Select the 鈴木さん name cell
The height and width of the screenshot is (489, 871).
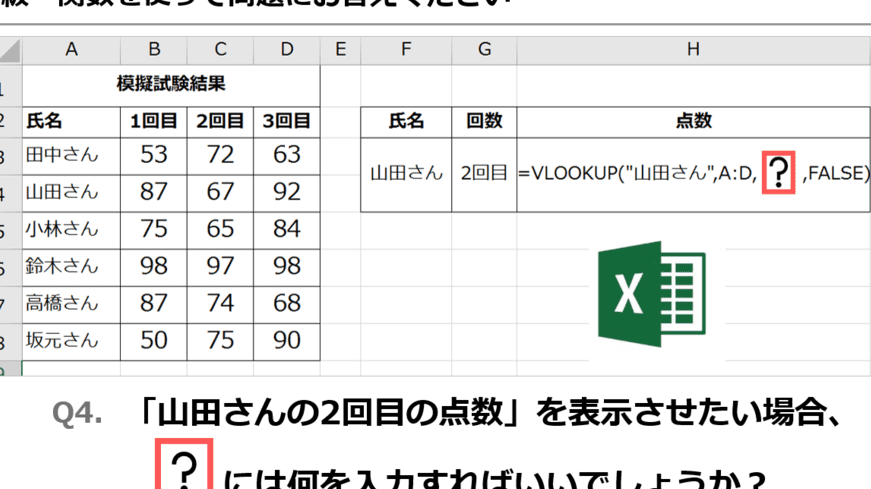pyautogui.click(x=71, y=268)
